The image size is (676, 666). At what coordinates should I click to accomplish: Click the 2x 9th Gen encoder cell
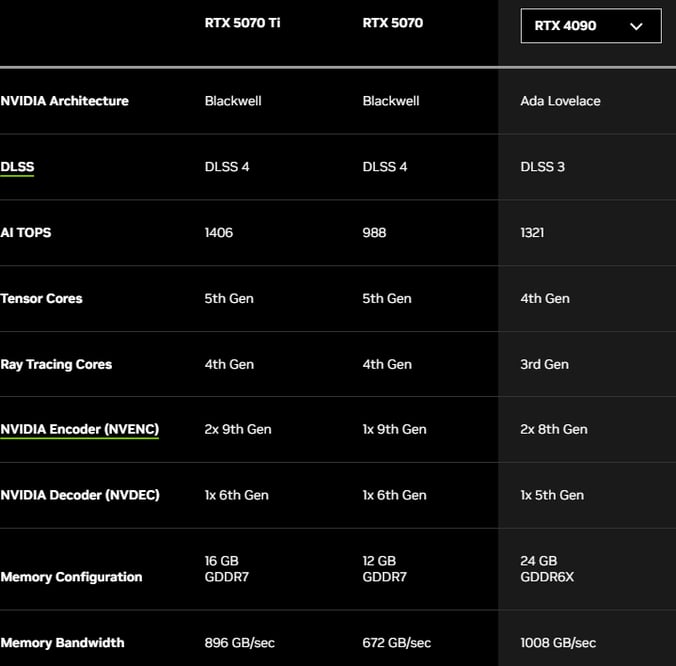tap(238, 429)
